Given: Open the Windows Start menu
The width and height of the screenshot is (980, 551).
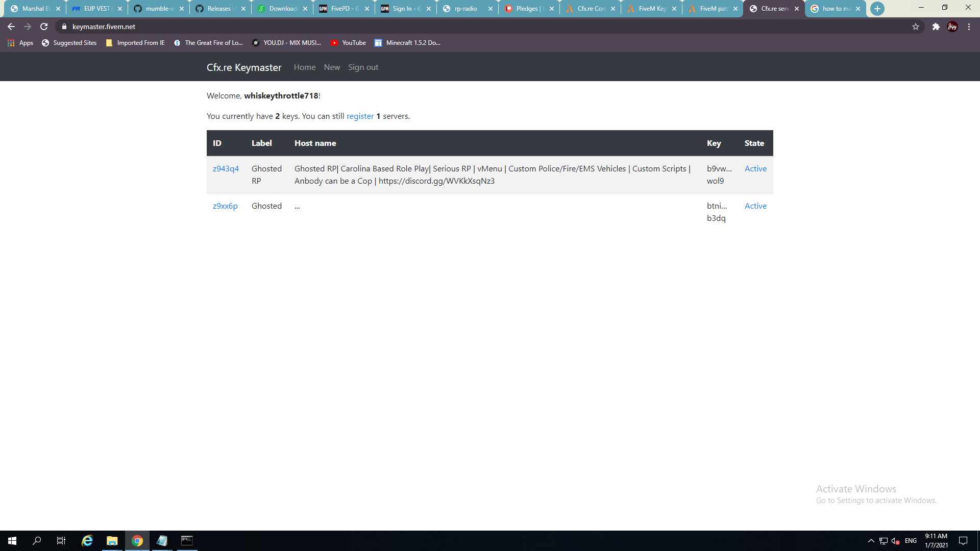Looking at the screenshot, I should (12, 541).
